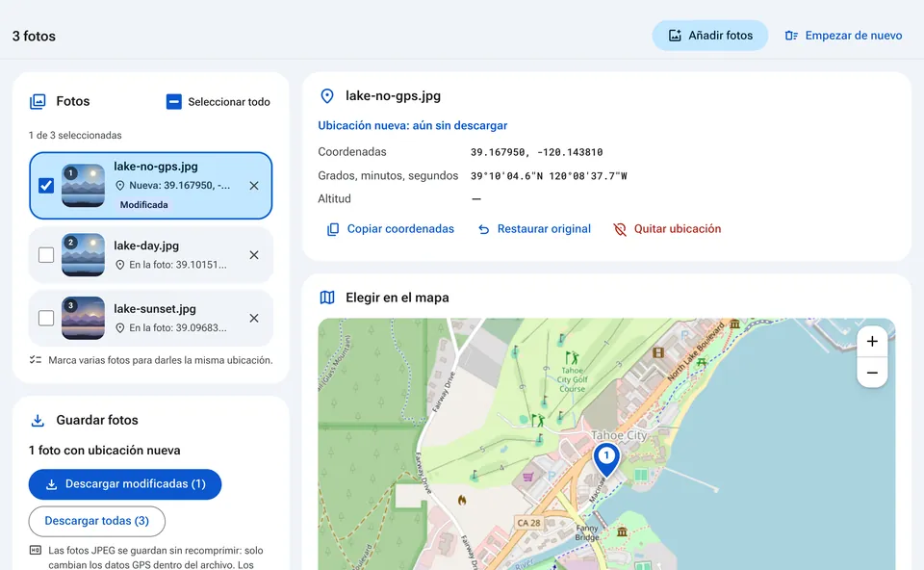
Task: Click the fire station flame icon on the map
Action: tap(462, 501)
